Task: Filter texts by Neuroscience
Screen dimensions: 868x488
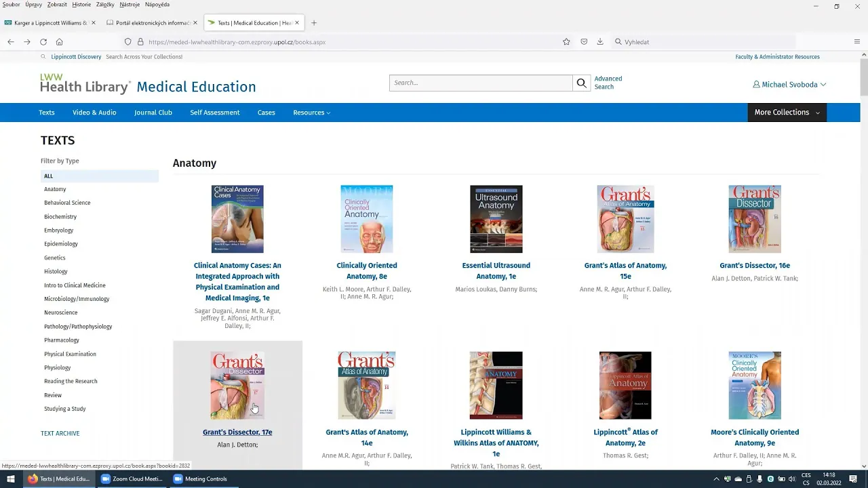Action: [x=61, y=312]
